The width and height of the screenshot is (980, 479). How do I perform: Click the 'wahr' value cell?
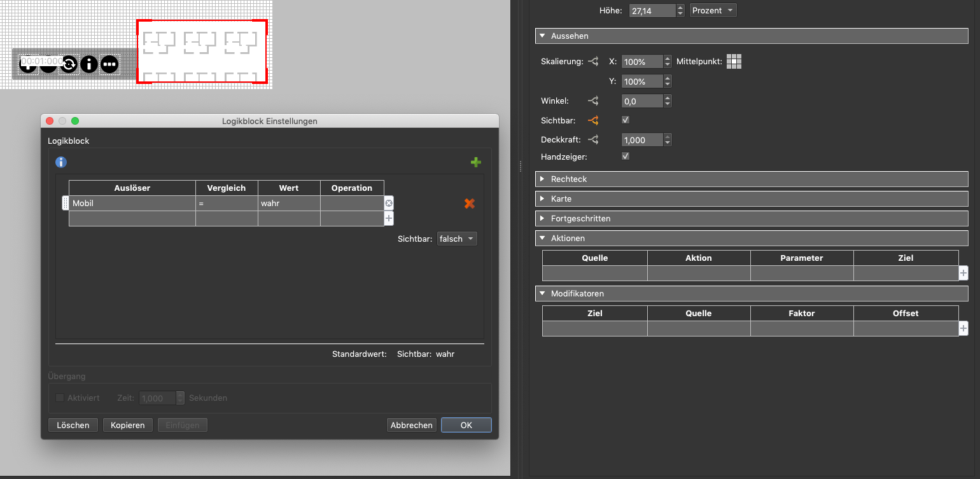(289, 204)
